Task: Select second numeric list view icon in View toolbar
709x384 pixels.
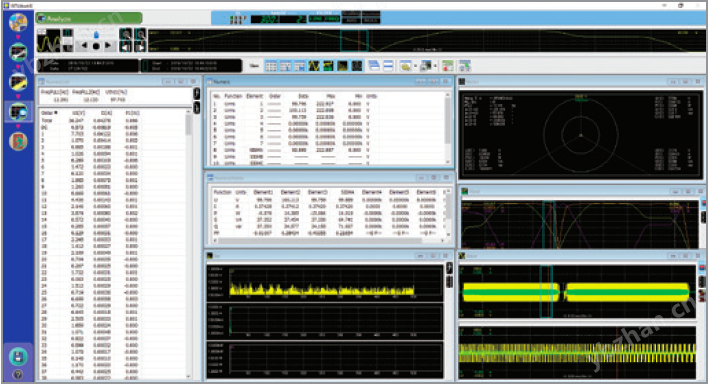Action: click(x=285, y=66)
